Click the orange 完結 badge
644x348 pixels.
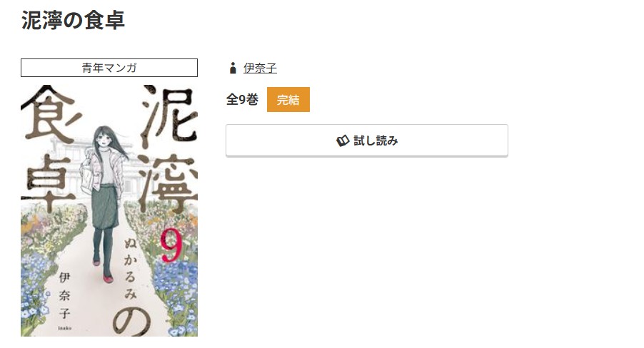288,99
